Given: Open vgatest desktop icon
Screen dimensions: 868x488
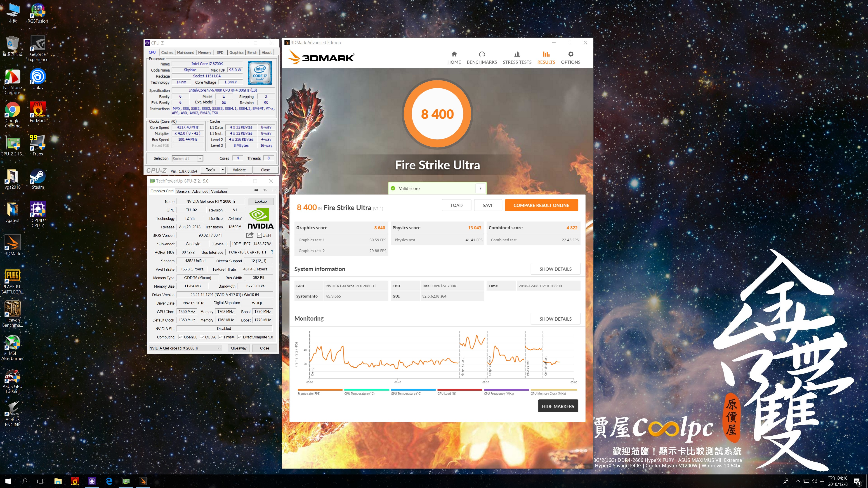Looking at the screenshot, I should (x=12, y=212).
